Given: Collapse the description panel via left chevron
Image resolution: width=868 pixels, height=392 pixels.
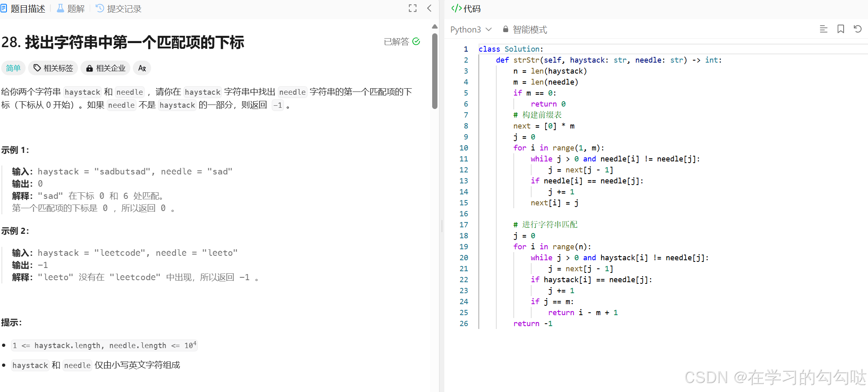Looking at the screenshot, I should pyautogui.click(x=429, y=8).
